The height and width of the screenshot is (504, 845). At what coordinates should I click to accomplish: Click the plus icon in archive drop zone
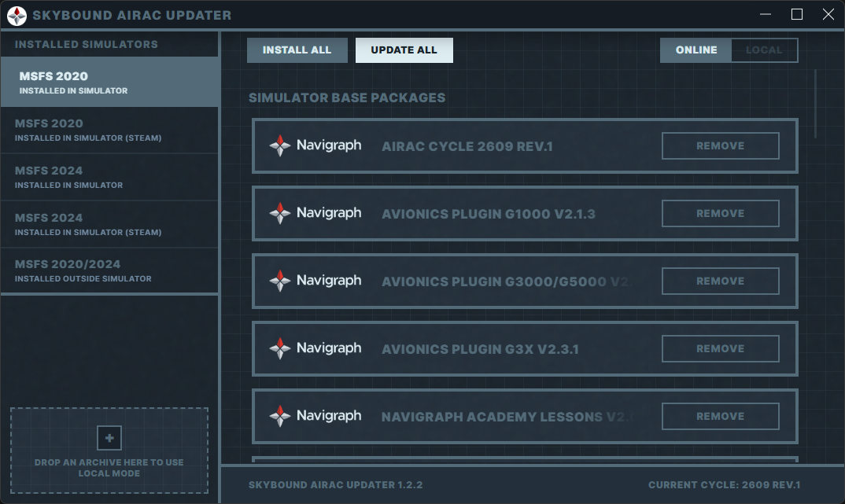point(109,438)
